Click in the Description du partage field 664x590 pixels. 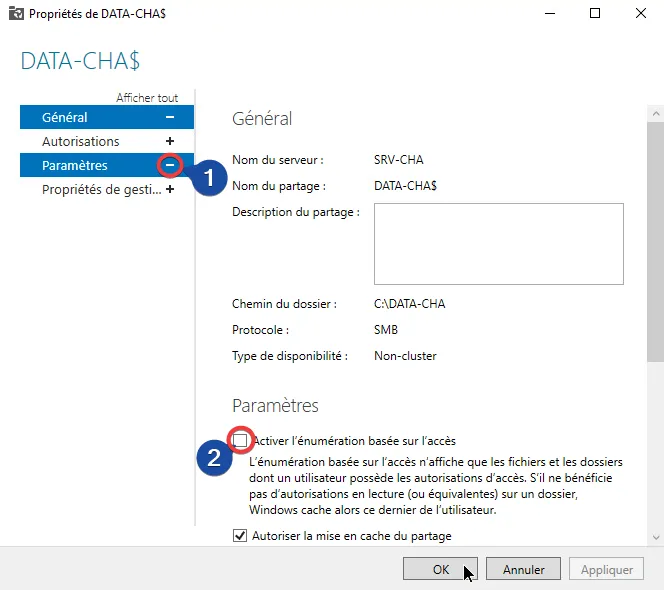498,244
